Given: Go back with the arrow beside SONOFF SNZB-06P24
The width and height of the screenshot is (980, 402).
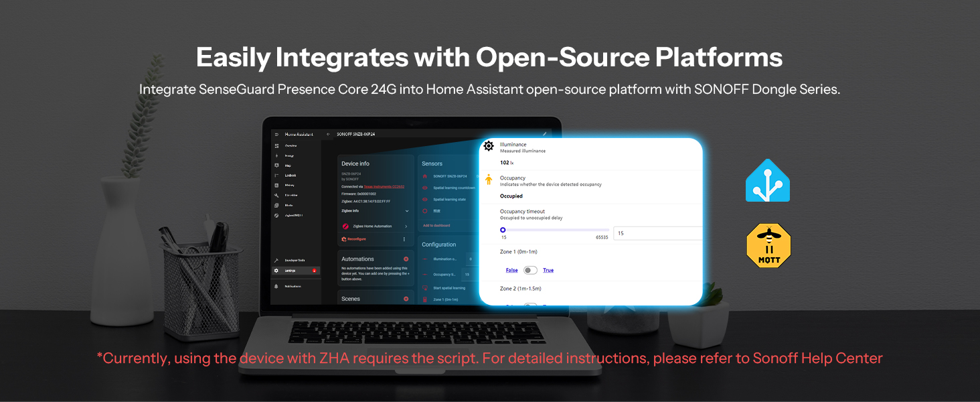Looking at the screenshot, I should point(328,135).
